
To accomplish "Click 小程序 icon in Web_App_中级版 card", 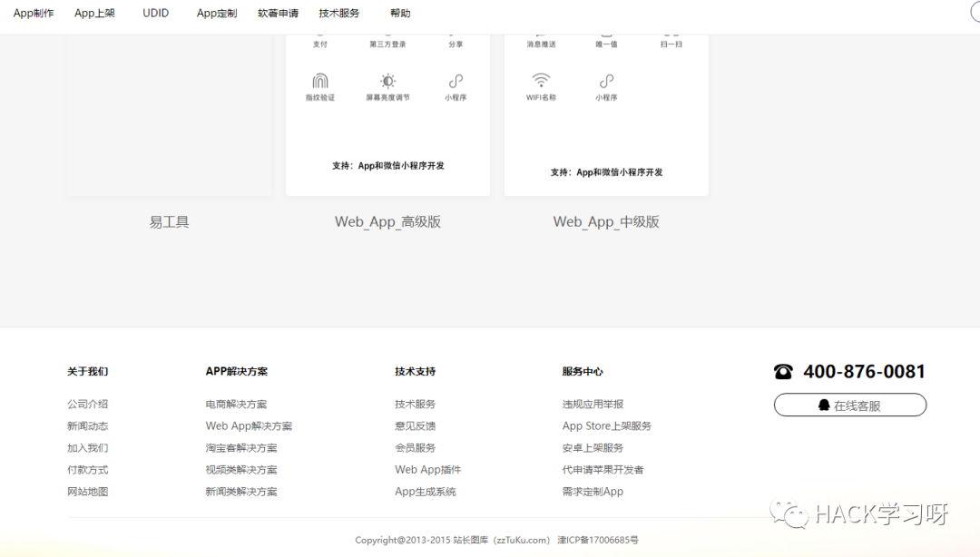I will 606,81.
